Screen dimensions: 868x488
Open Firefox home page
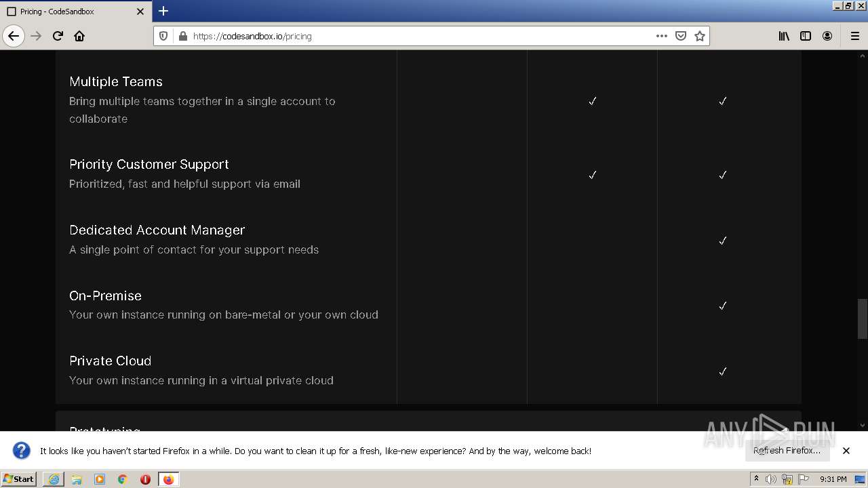[x=79, y=36]
